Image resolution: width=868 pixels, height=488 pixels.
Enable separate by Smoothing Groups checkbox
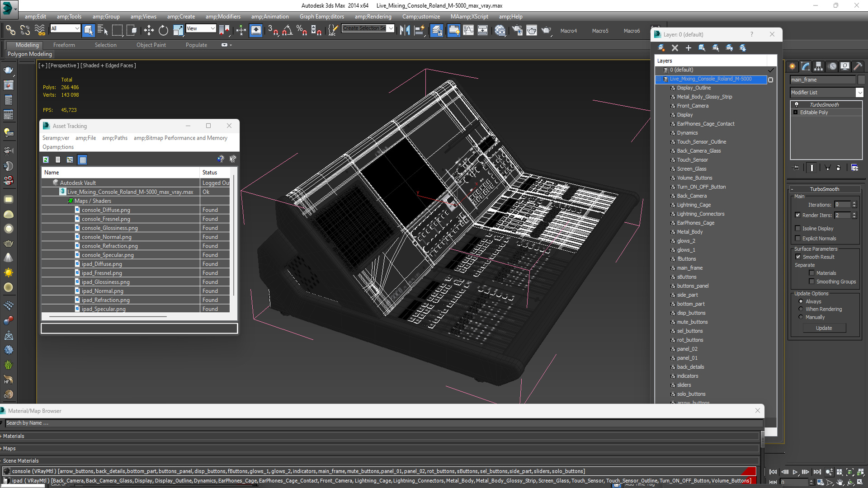coord(811,282)
